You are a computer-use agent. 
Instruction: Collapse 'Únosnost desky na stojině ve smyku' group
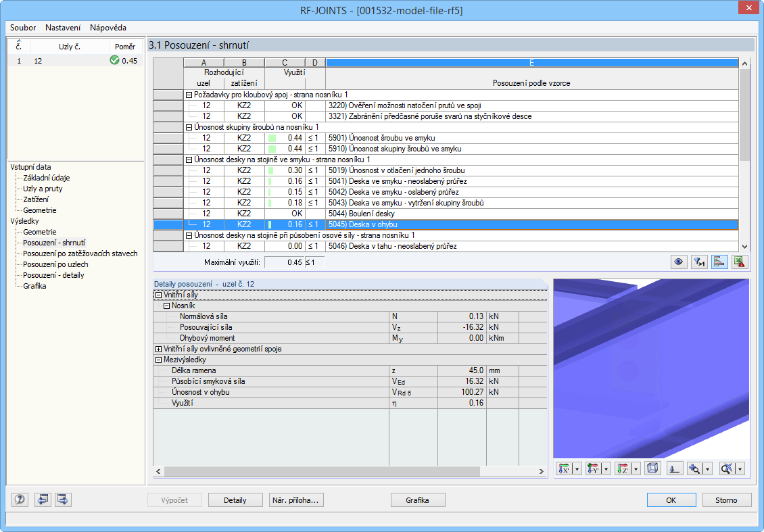189,160
